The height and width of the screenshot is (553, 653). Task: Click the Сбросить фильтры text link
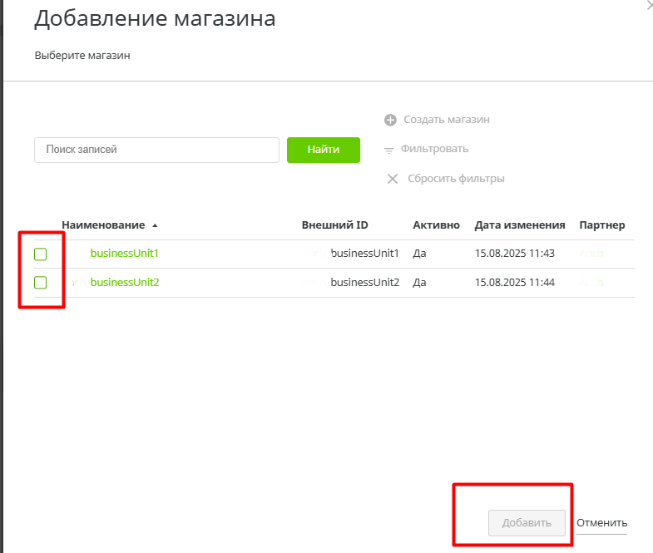(455, 179)
